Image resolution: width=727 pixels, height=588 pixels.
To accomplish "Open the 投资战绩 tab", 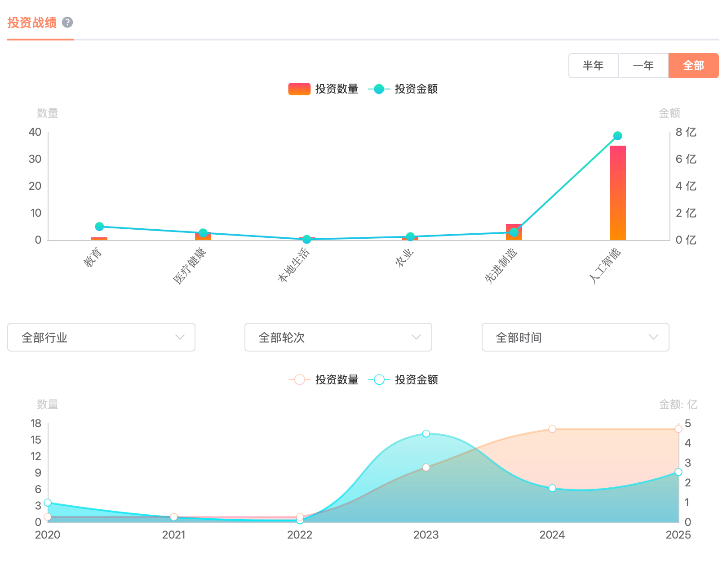I will (x=32, y=23).
